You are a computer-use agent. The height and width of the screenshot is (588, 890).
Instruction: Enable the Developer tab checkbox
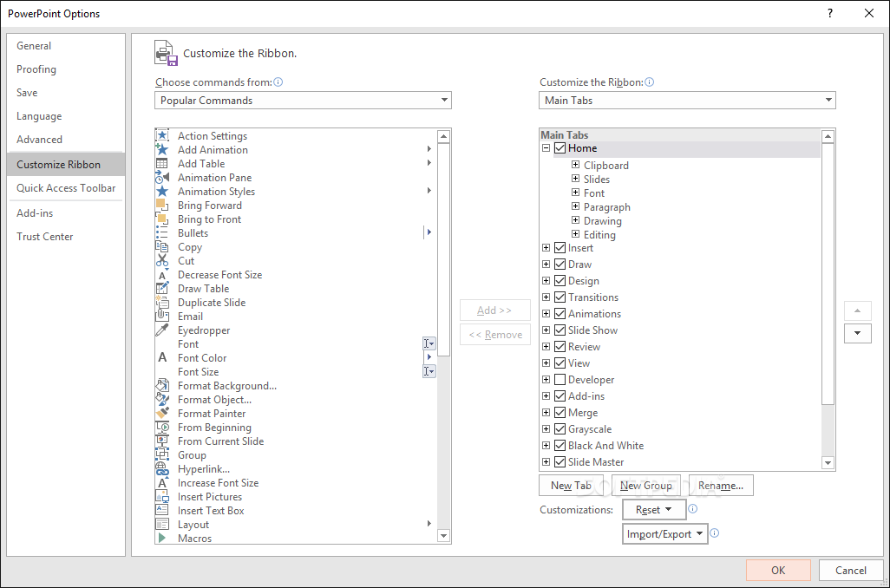560,380
